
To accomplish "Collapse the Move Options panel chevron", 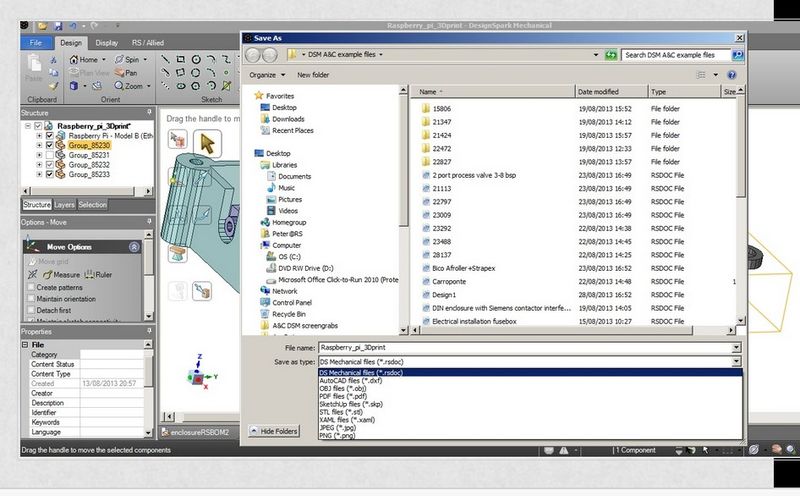I will [134, 247].
